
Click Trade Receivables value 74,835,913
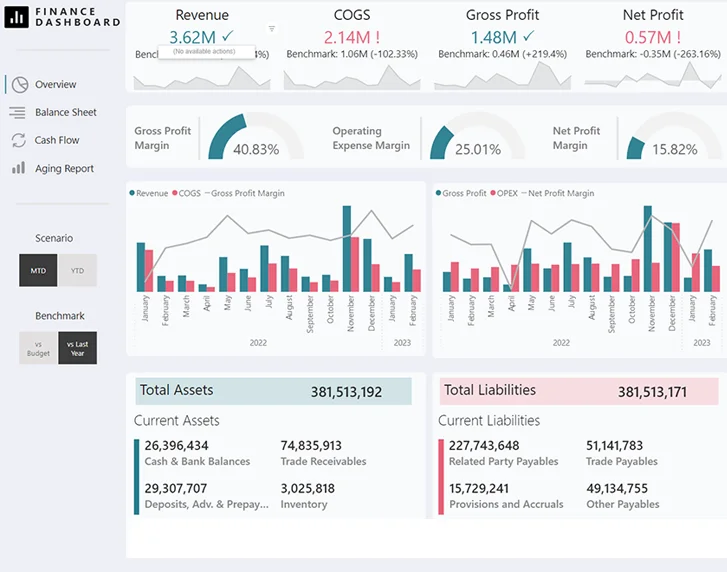(x=311, y=446)
